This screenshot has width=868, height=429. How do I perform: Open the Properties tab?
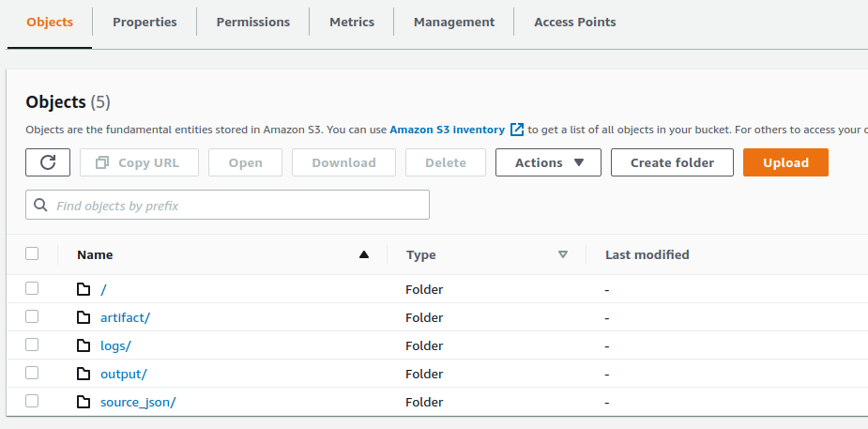click(145, 23)
